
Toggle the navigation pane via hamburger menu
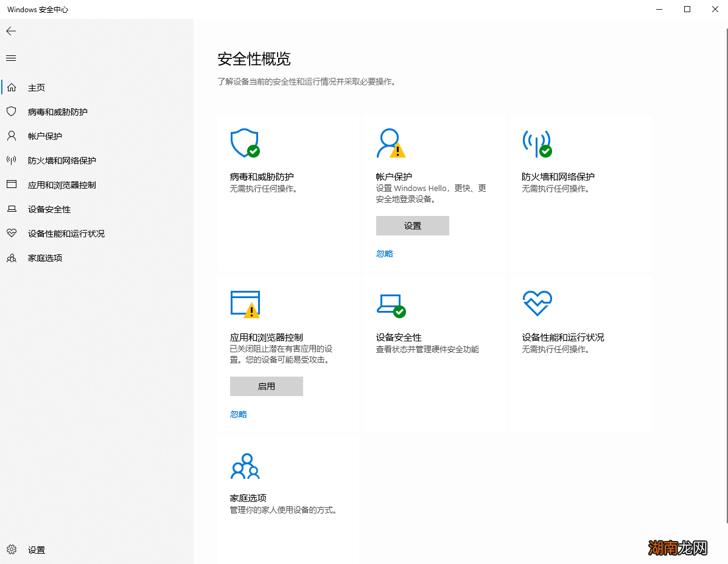point(10,58)
